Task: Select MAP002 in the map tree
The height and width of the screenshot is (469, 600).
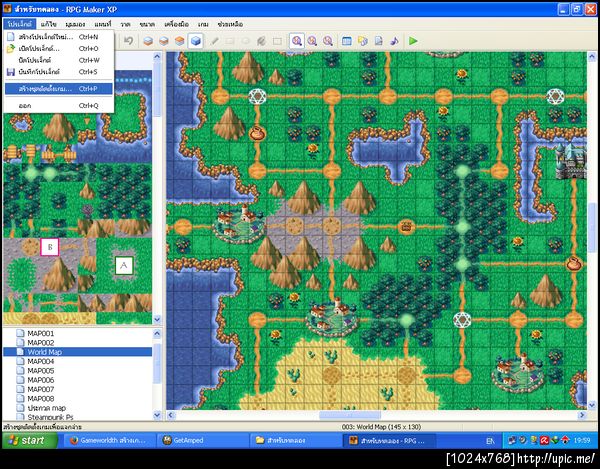Action: tap(41, 342)
